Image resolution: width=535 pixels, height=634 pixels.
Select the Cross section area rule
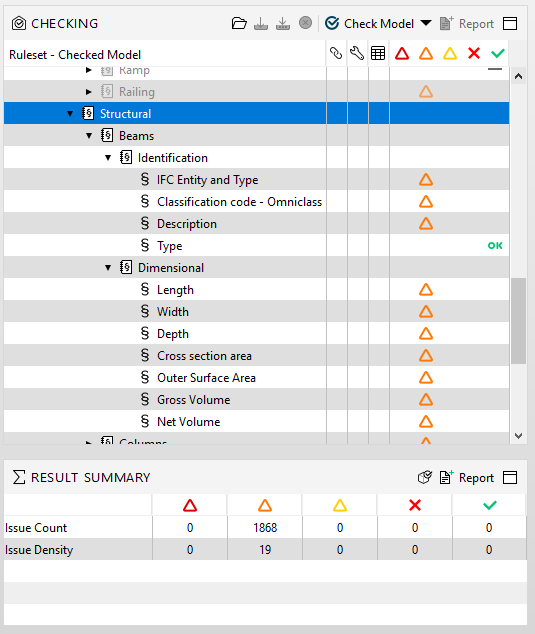204,356
